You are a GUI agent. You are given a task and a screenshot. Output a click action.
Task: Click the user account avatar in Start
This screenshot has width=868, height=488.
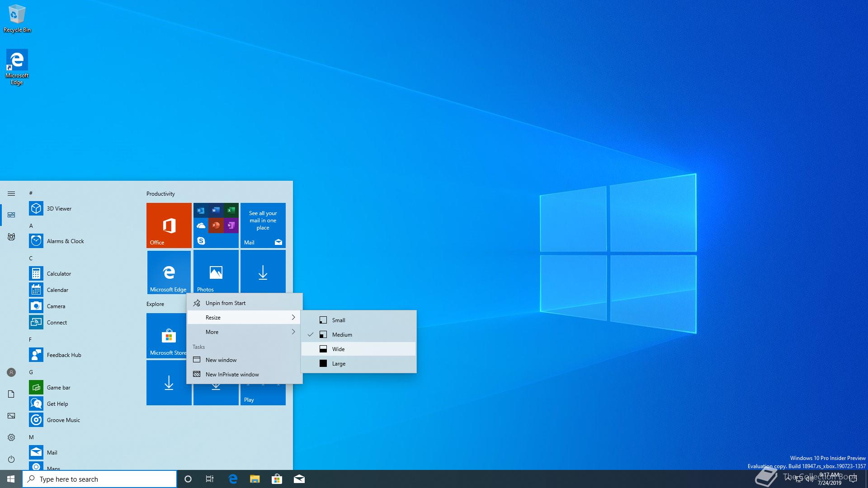11,372
